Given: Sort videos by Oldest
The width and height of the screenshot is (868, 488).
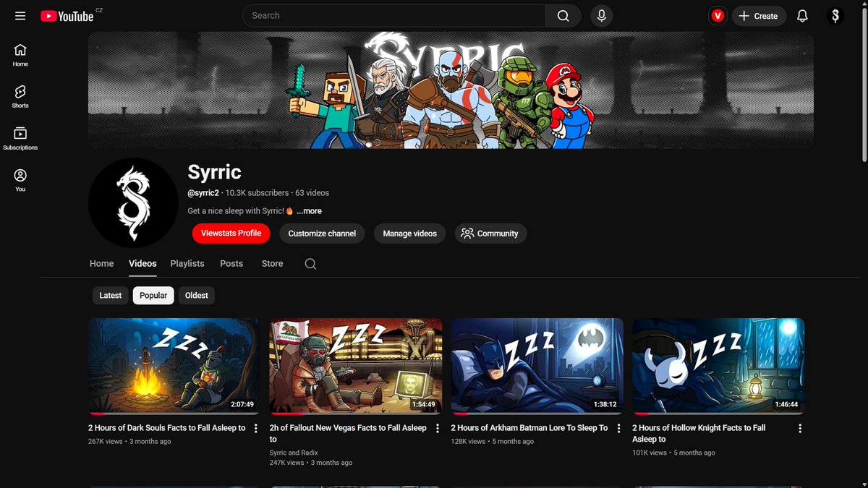Looking at the screenshot, I should (197, 296).
